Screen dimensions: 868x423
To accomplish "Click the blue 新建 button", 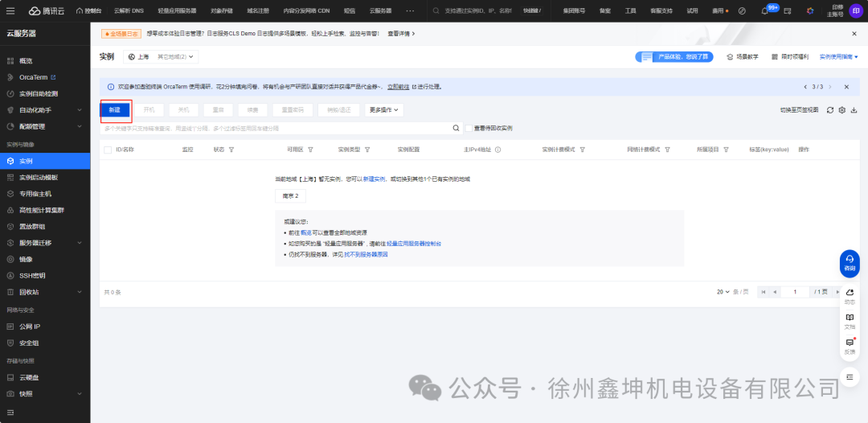I will point(115,109).
